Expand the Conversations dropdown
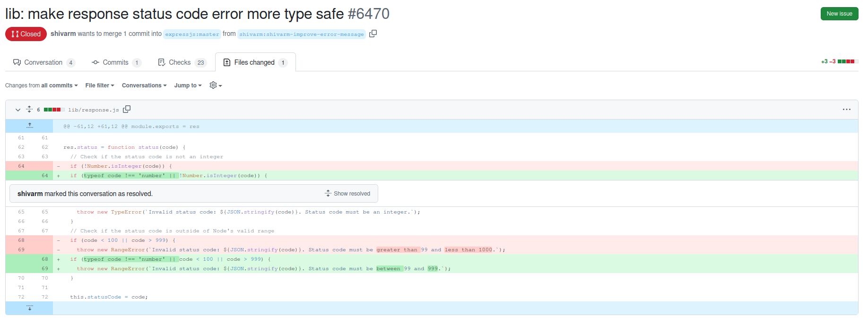This screenshot has width=868, height=325. click(144, 86)
